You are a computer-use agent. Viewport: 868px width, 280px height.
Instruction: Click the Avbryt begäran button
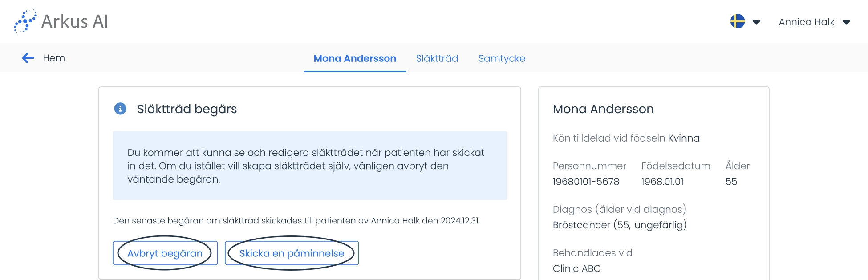pyautogui.click(x=165, y=253)
